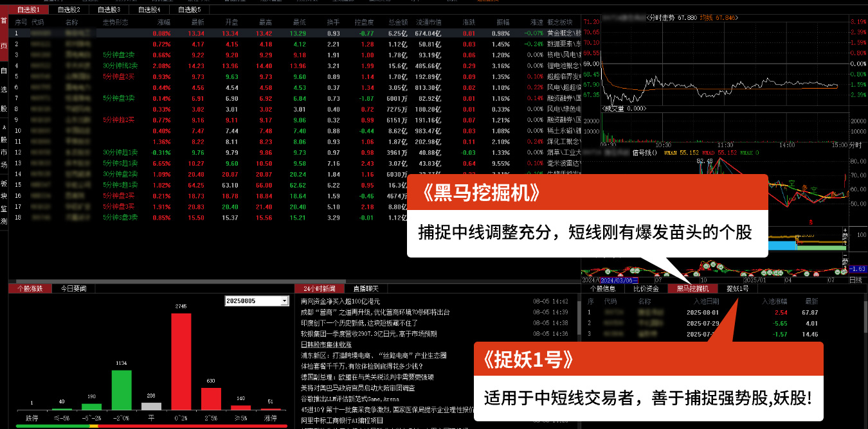Image resolution: width=868 pixels, height=429 pixels.
Task: Select the 比价资金 tab
Action: [646, 288]
